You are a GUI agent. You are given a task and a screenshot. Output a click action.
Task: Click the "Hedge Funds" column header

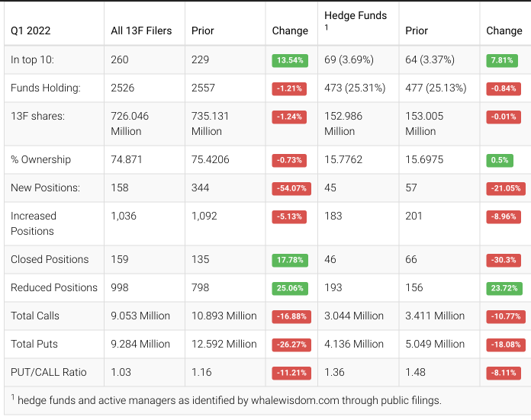355,15
